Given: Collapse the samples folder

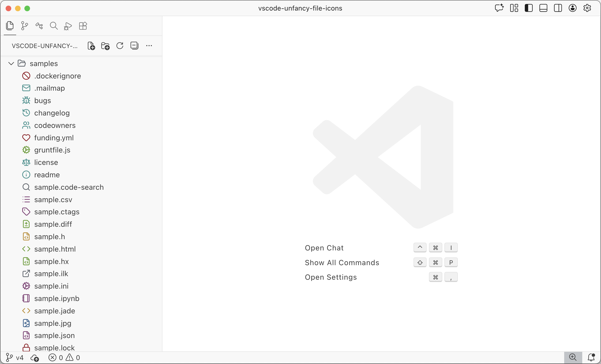Looking at the screenshot, I should click(11, 63).
